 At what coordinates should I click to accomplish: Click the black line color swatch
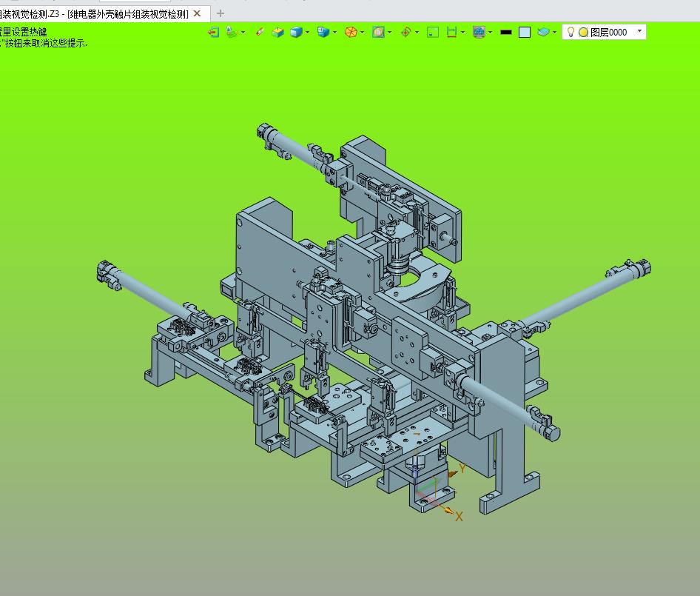pyautogui.click(x=506, y=32)
